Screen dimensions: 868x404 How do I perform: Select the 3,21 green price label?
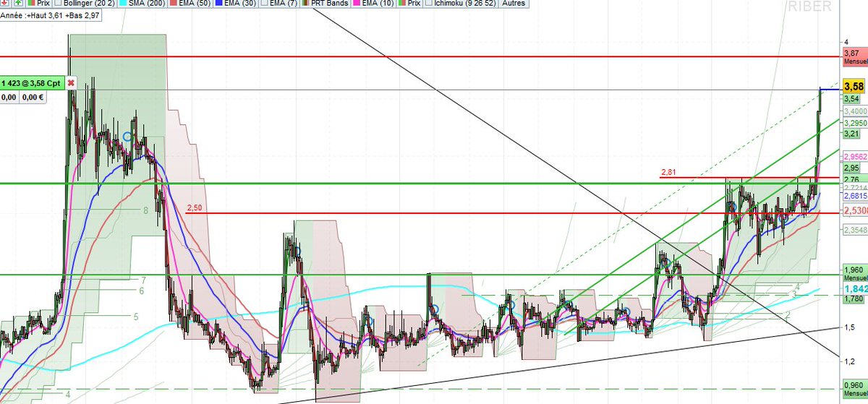(851, 134)
